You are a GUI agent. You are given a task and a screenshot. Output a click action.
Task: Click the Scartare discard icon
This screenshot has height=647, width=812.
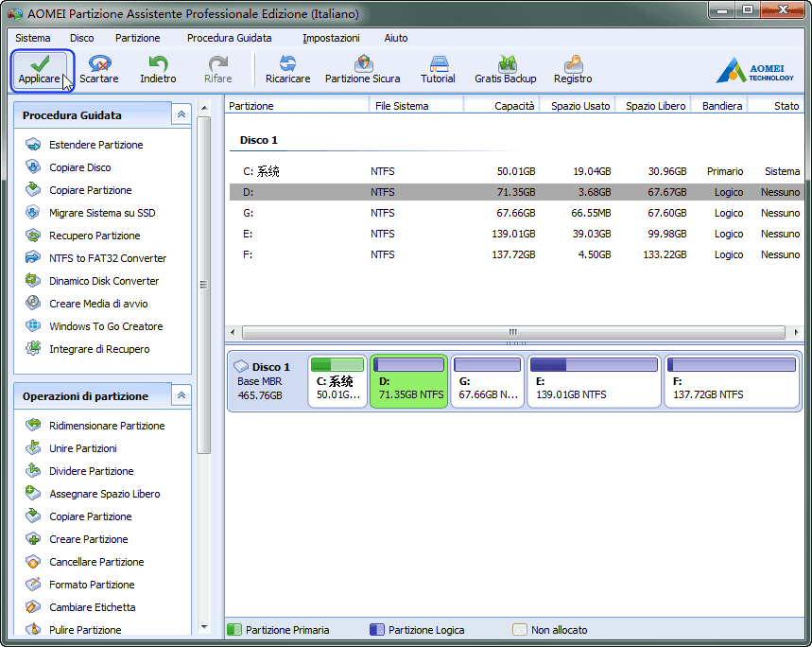click(x=99, y=63)
